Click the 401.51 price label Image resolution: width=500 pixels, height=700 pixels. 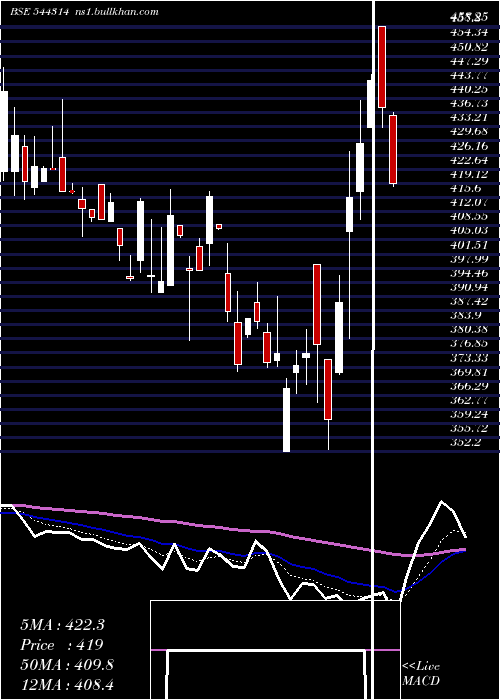468,245
